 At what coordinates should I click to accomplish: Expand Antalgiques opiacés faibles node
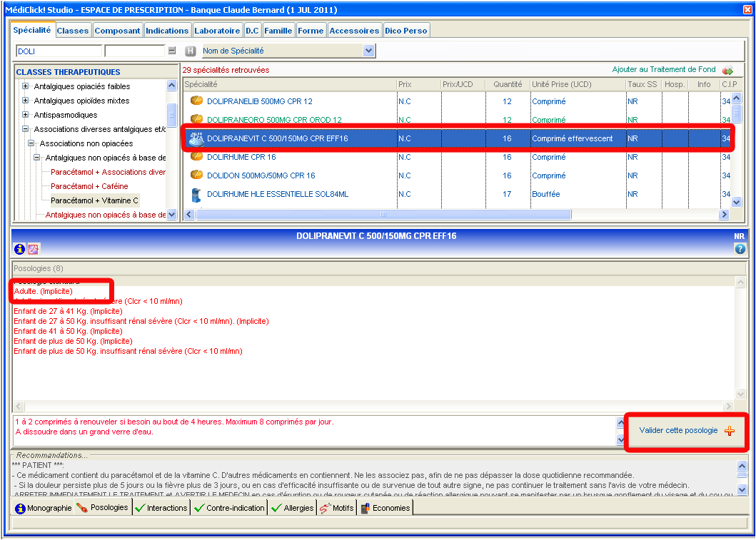[25, 86]
